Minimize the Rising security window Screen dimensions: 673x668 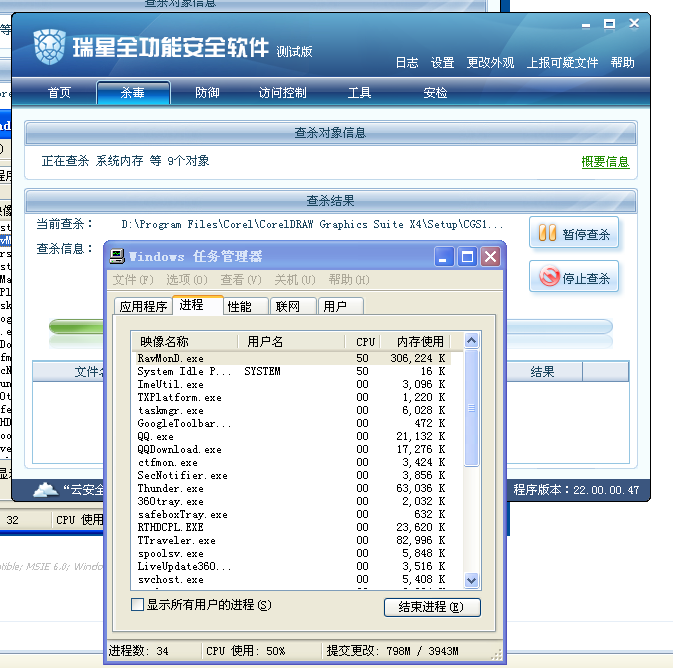click(586, 25)
